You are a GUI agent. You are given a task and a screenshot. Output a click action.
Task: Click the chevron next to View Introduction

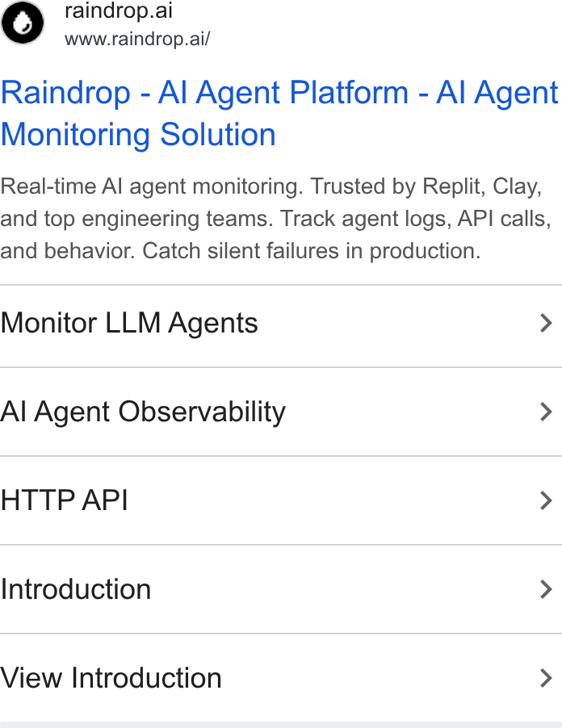click(547, 678)
